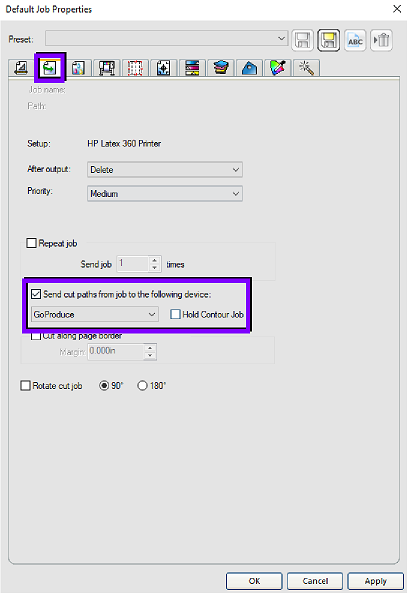Select the blue tag tab icon
407x593 pixels.
pyautogui.click(x=249, y=68)
